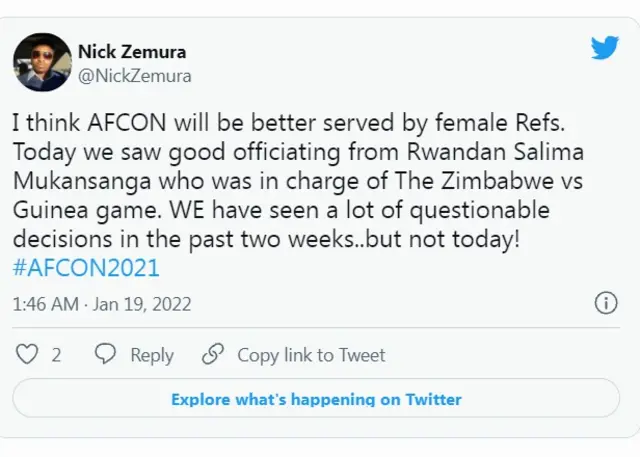Click the 1:46 AM tweet time

[42, 304]
